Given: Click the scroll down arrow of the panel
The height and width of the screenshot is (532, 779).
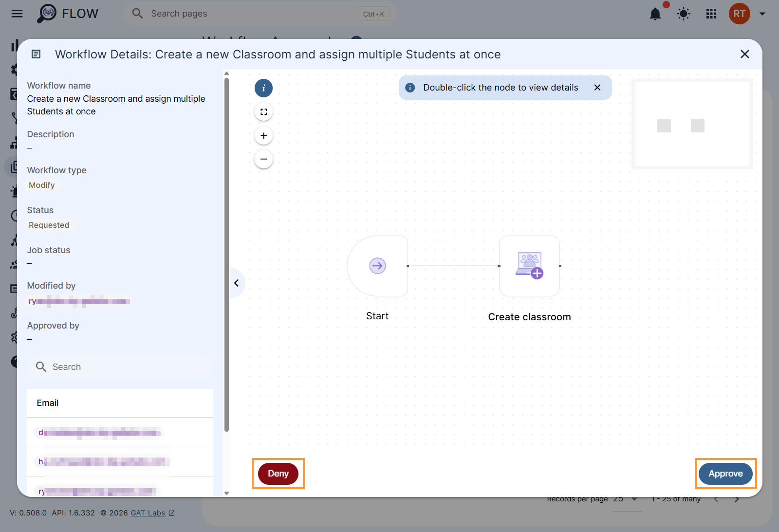Looking at the screenshot, I should point(226,493).
